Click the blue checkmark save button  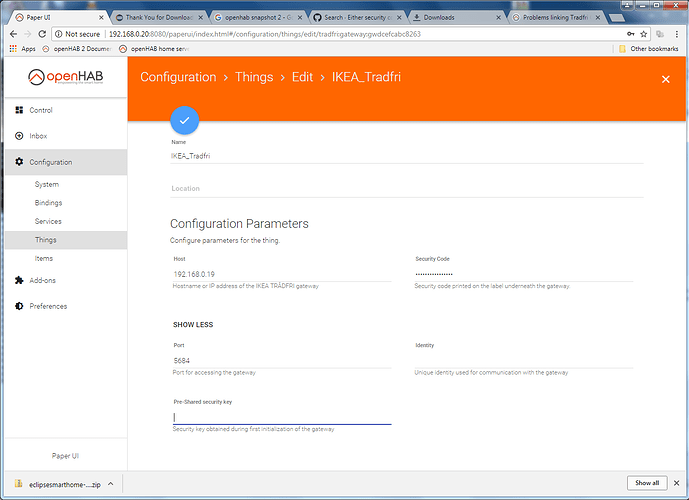[185, 120]
